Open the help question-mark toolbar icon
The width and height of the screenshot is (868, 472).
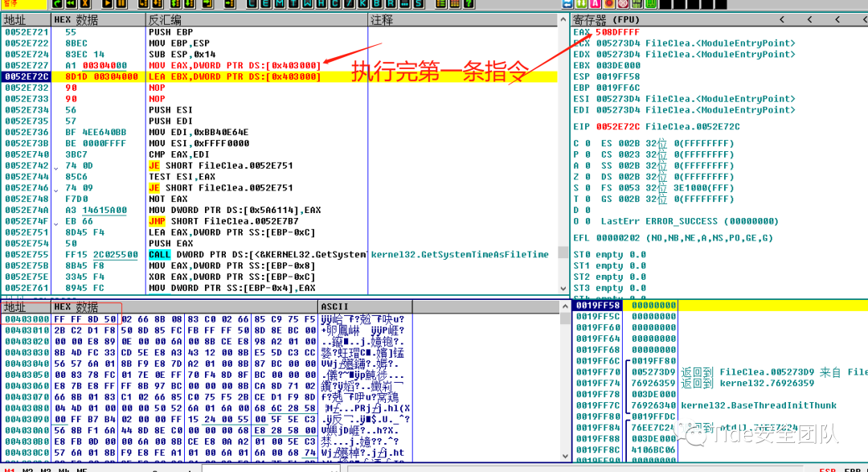[469, 4]
